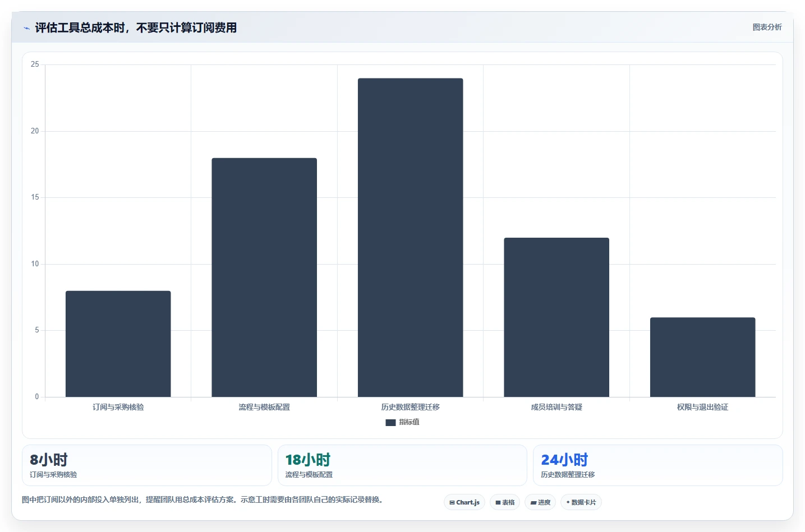Click the y-axis value 15
The image size is (805, 532).
pos(35,197)
